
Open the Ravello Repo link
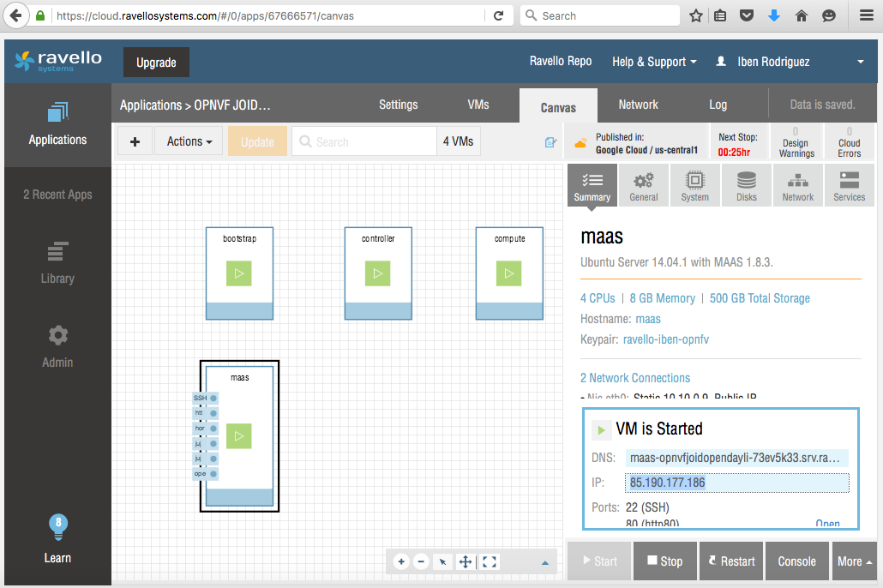(561, 61)
